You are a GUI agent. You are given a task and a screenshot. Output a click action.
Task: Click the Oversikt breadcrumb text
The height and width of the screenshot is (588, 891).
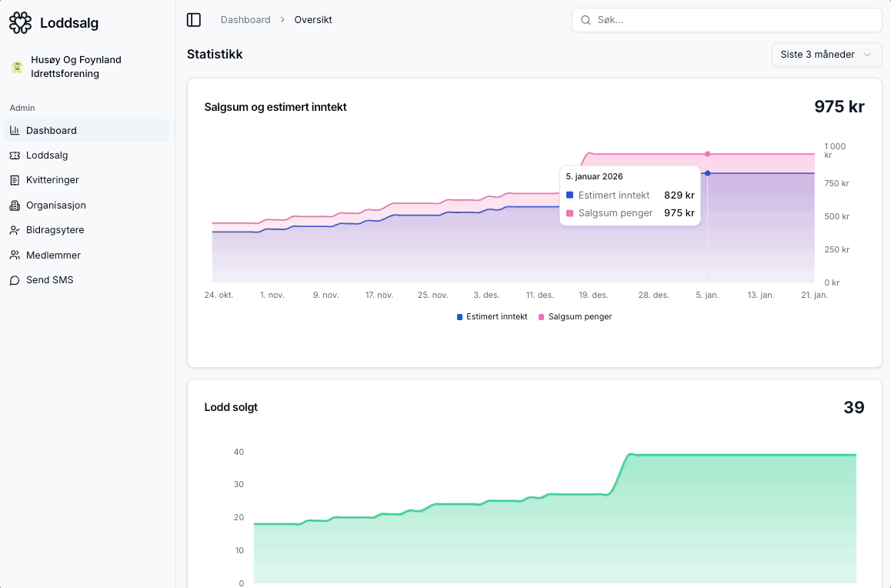pos(313,20)
